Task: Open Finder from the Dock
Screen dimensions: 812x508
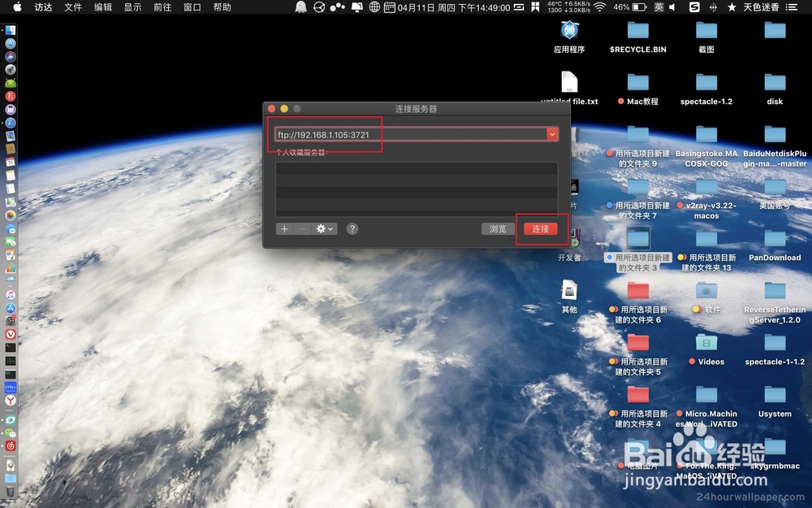Action: pos(11,29)
